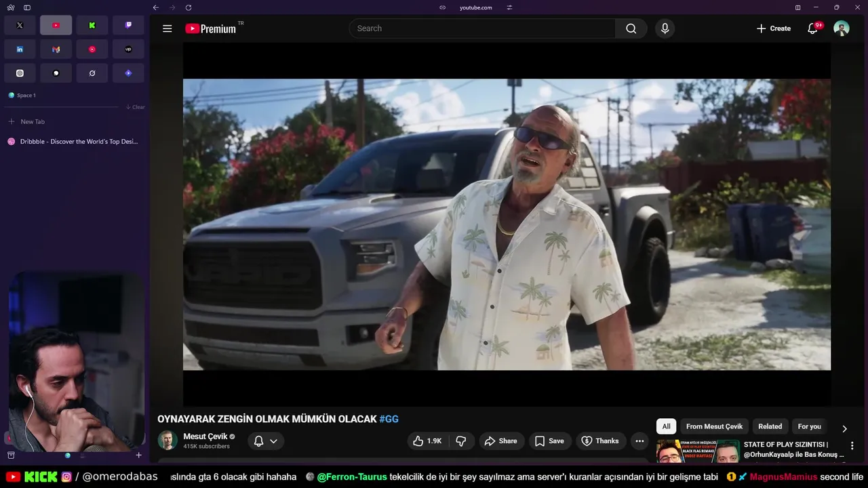Select the Related chip
Viewport: 868px width, 488px height.
point(770,426)
